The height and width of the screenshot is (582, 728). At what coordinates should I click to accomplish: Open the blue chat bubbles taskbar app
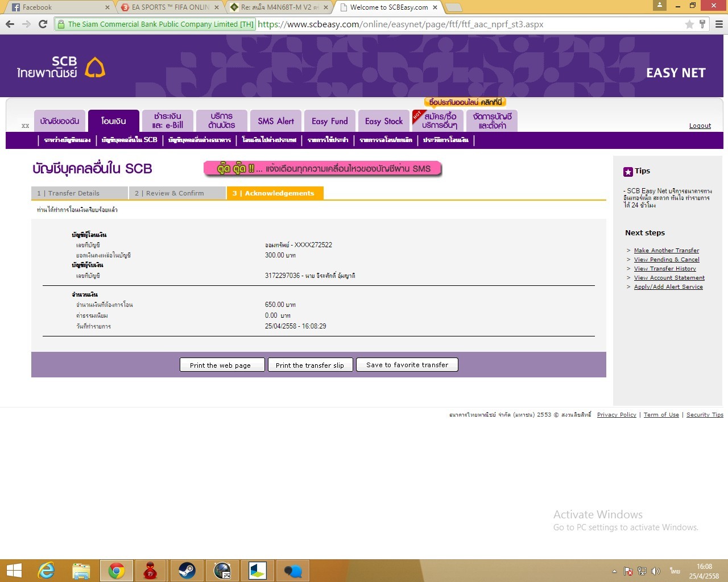(x=293, y=571)
